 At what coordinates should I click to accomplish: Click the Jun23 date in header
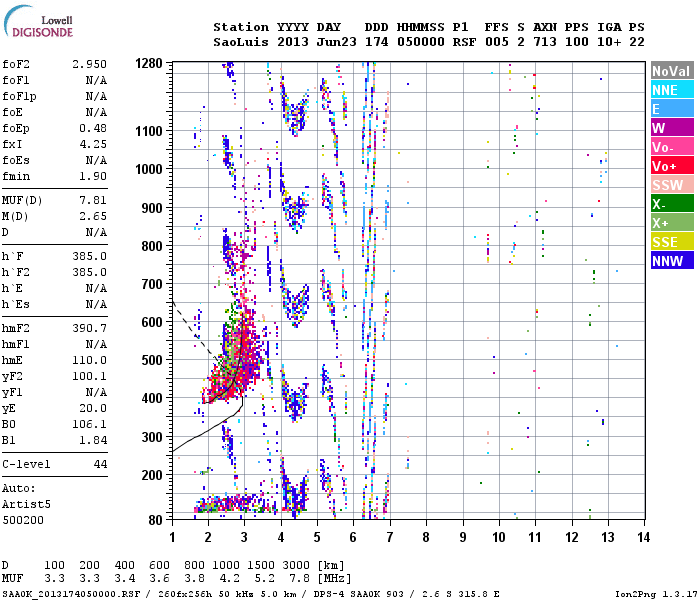(337, 42)
